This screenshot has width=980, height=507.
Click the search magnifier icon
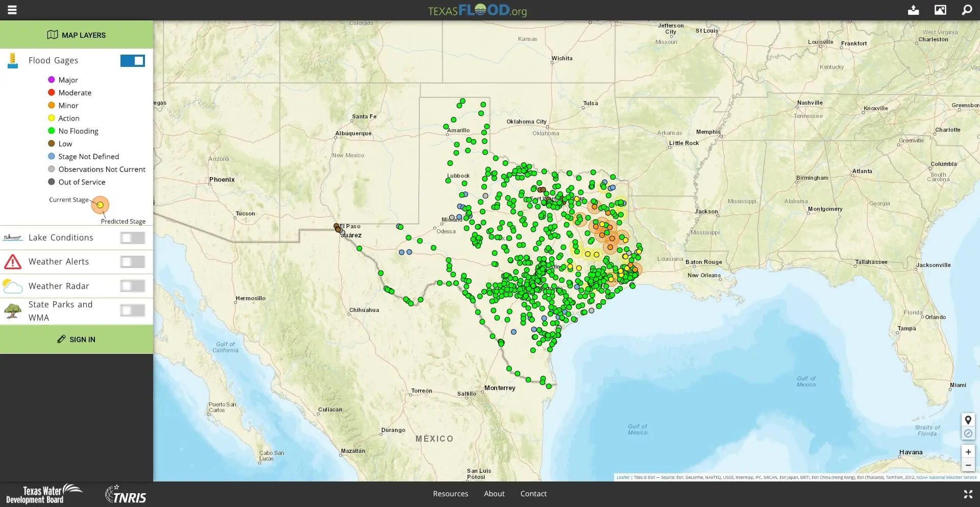point(966,10)
